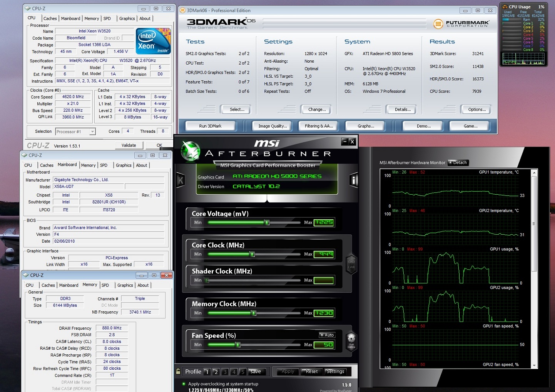
Task: Select profile slot 5 in Afterburner
Action: click(x=243, y=372)
